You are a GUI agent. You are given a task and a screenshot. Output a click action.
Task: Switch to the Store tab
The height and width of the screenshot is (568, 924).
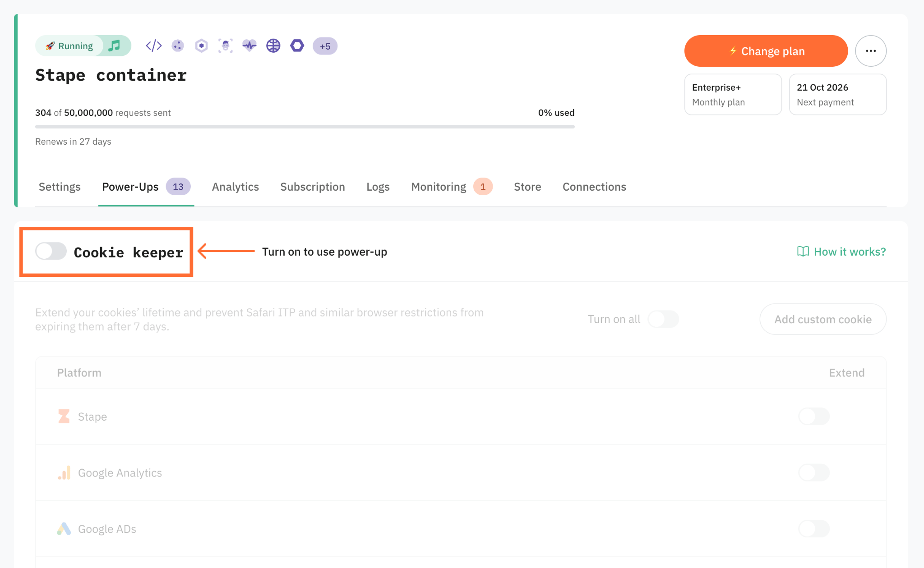tap(527, 187)
